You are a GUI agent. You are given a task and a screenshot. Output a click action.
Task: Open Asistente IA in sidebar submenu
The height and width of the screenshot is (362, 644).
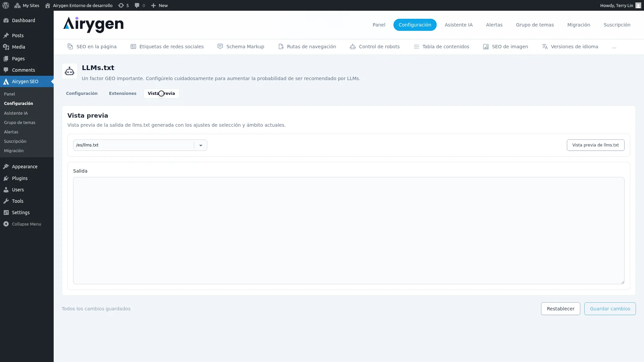(x=16, y=113)
